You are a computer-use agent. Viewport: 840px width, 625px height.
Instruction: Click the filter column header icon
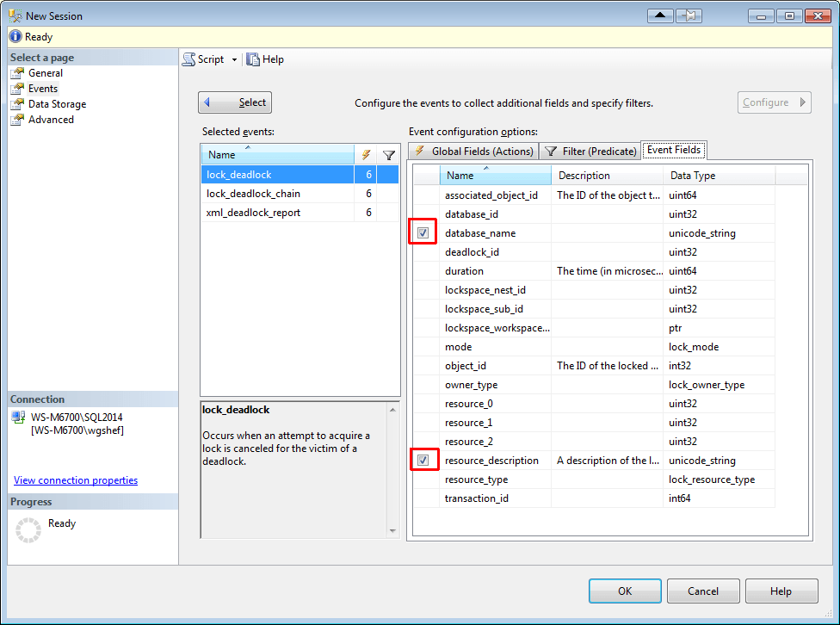click(389, 154)
